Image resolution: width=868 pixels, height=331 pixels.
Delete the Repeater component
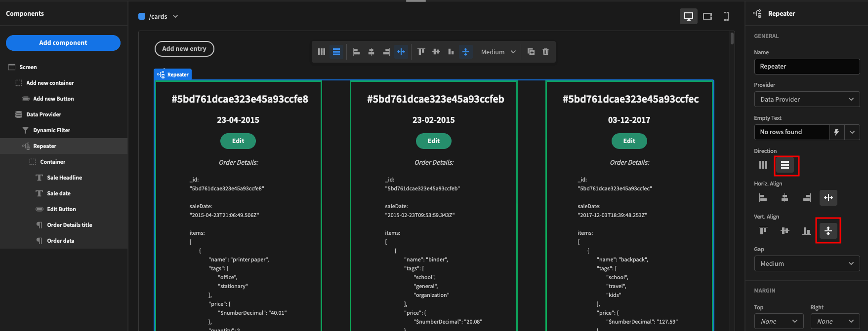545,52
